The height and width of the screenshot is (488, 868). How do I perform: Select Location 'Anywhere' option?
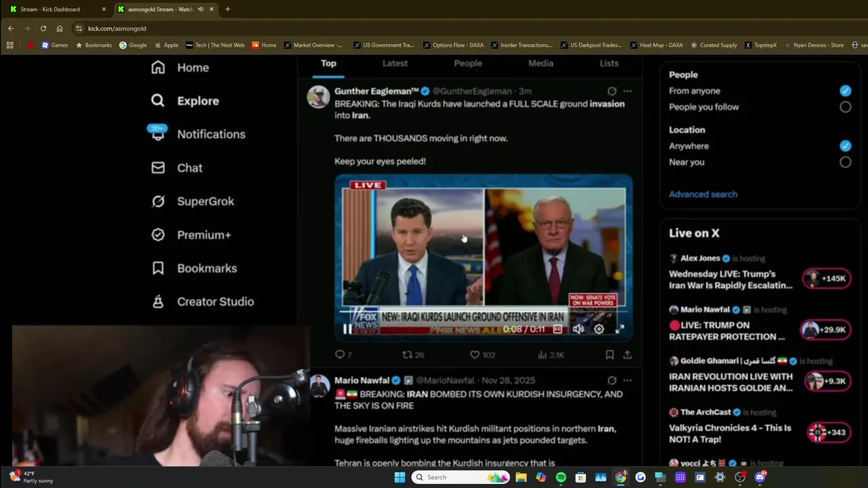tap(845, 146)
